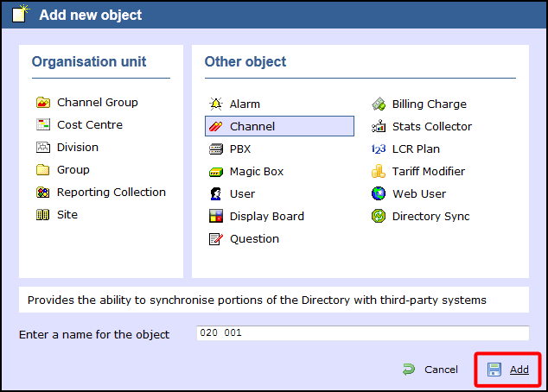Screen dimensions: 548x392
Task: Choose the Site organisation unit
Action: pyautogui.click(x=67, y=215)
